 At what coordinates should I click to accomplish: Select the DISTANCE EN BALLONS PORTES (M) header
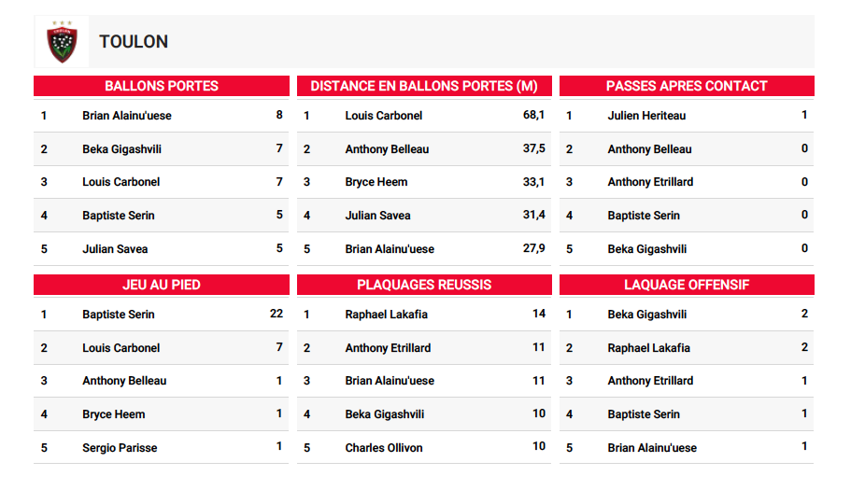(424, 86)
